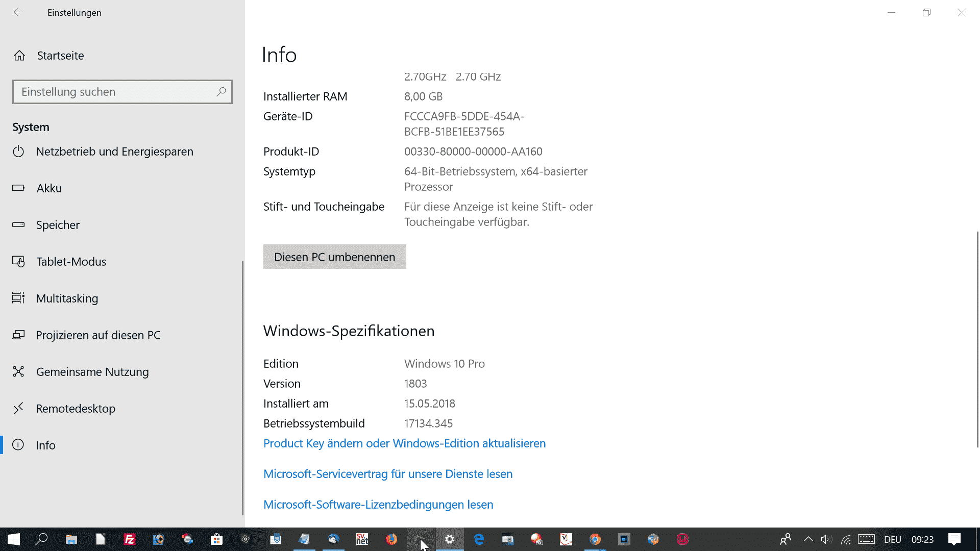Open the Action Center notification icon
Screen dimensions: 980x551
pyautogui.click(x=954, y=539)
